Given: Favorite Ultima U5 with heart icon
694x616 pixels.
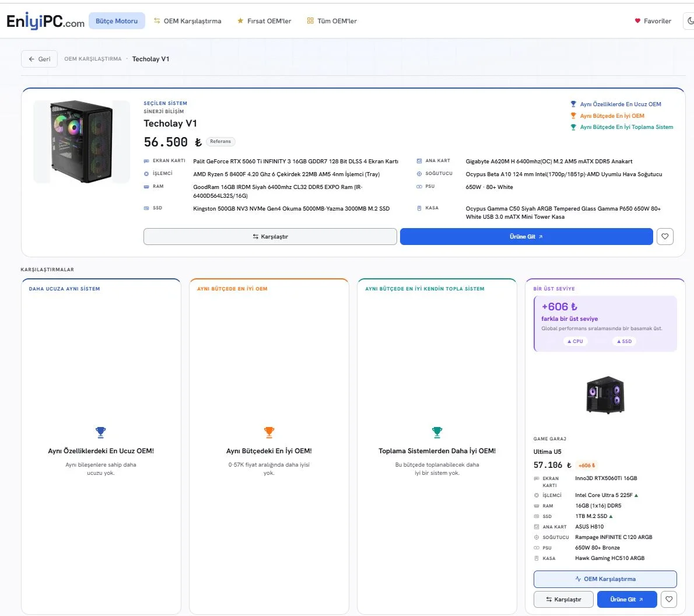Looking at the screenshot, I should 669,599.
